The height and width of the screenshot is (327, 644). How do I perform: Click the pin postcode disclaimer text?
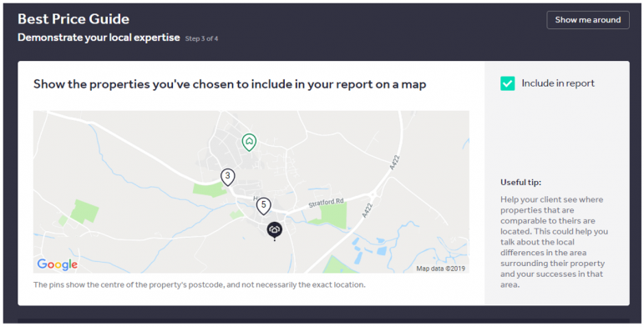pyautogui.click(x=199, y=284)
